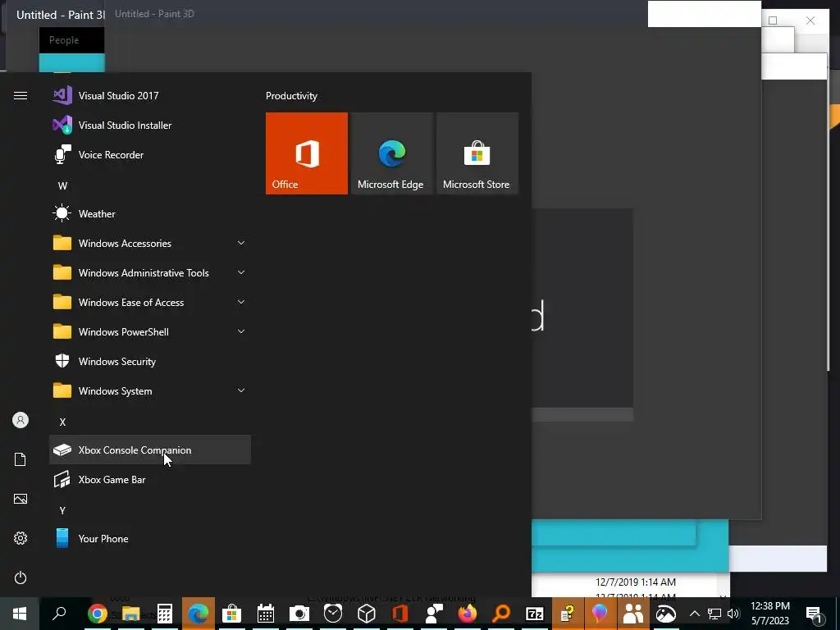Open Xbox Game Bar
Viewport: 840px width, 630px height.
150,479
